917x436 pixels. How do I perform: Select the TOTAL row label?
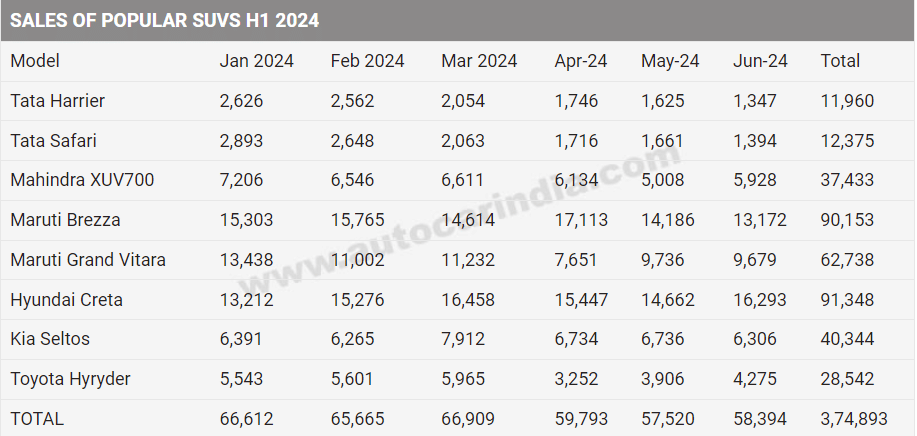[37, 418]
